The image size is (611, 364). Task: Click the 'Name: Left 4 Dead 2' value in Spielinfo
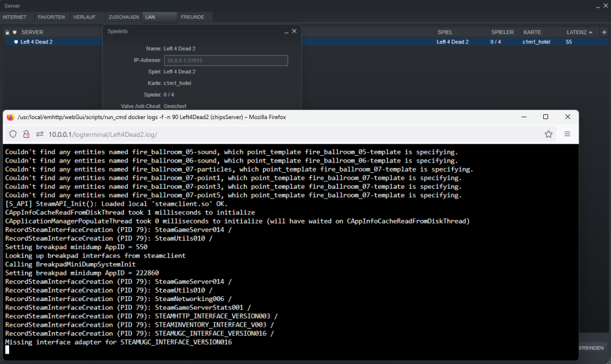[x=179, y=49]
